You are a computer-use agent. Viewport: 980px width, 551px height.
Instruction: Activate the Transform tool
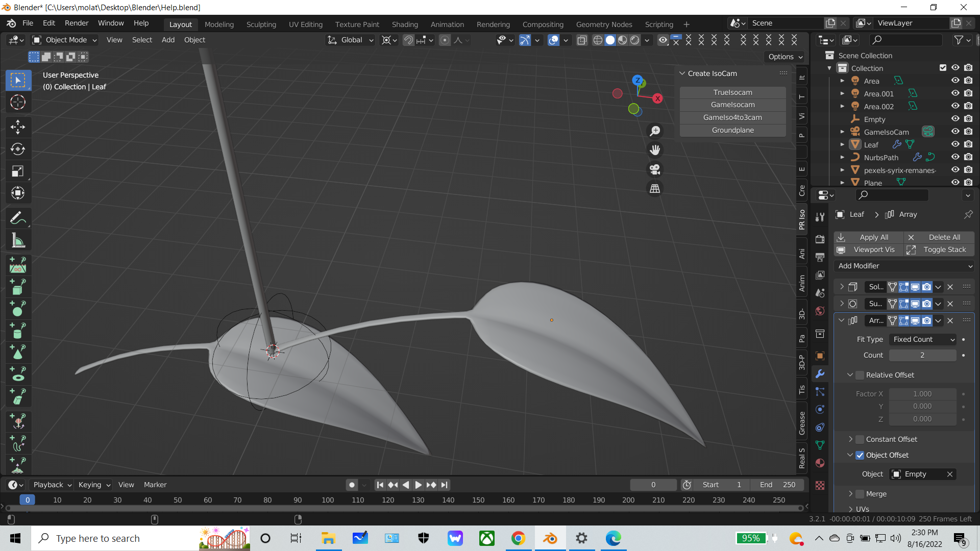pyautogui.click(x=18, y=193)
